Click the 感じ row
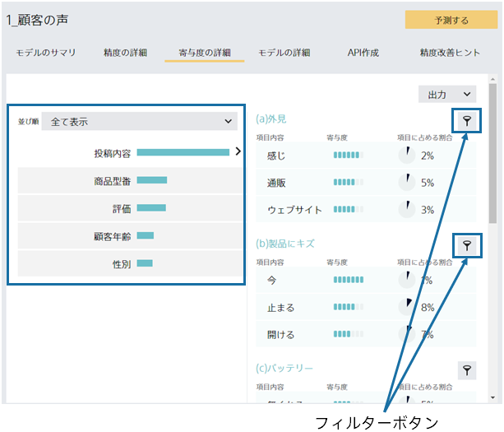504x432 pixels. pos(366,156)
